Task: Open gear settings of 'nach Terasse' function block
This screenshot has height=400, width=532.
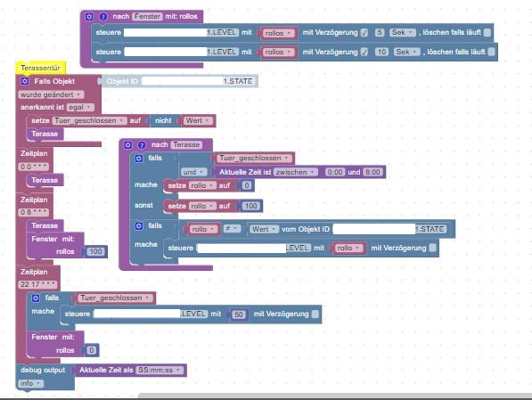Action: tap(128, 145)
